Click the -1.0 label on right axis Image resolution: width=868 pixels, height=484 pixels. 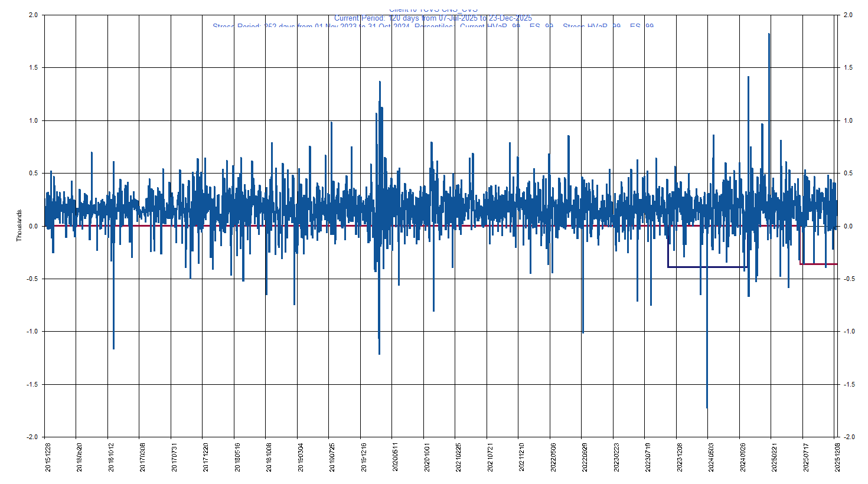[x=849, y=331]
